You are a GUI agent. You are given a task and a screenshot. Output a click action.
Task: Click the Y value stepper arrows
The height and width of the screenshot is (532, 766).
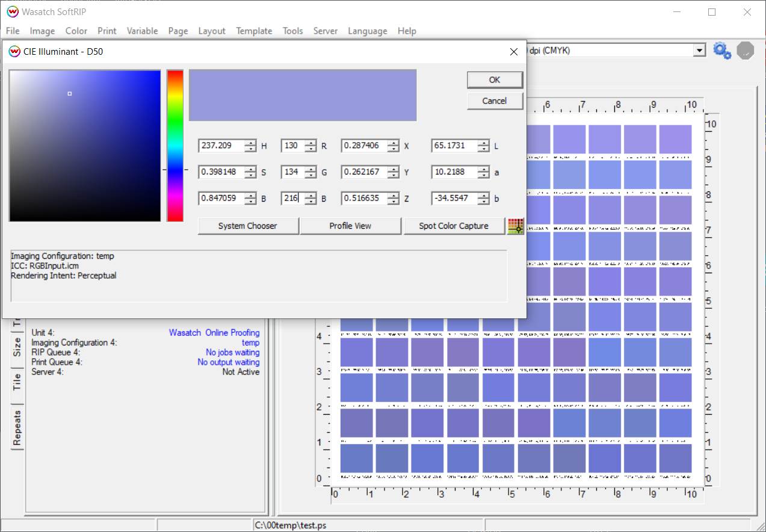393,172
